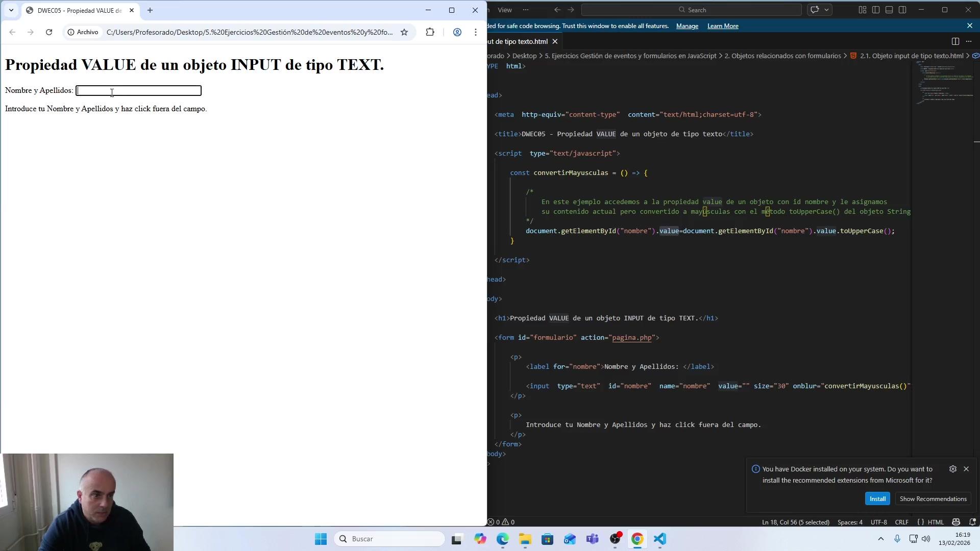This screenshot has width=980, height=551.
Task: Open the Copilot chat icon
Action: 815,10
